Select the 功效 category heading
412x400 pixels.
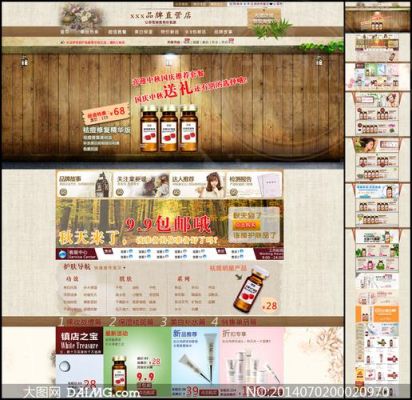coord(71,278)
